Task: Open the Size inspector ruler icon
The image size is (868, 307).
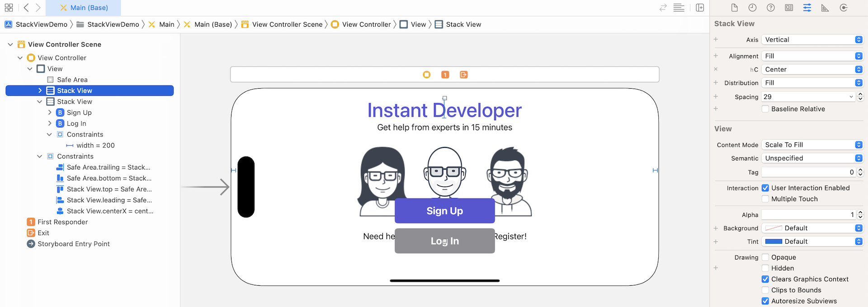Action: 825,8
